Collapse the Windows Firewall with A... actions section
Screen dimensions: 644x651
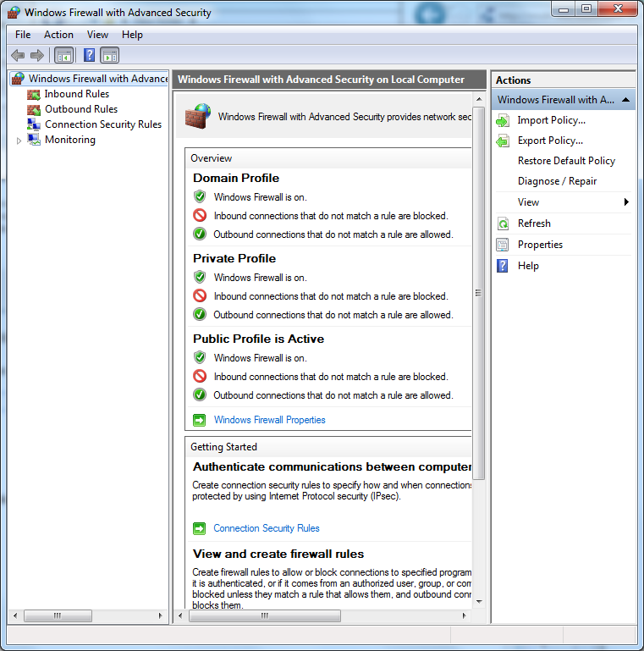pos(625,100)
